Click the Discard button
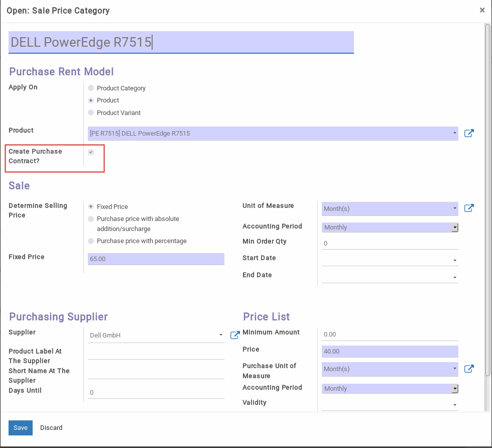Screen dimensions: 492x448 pos(51,427)
